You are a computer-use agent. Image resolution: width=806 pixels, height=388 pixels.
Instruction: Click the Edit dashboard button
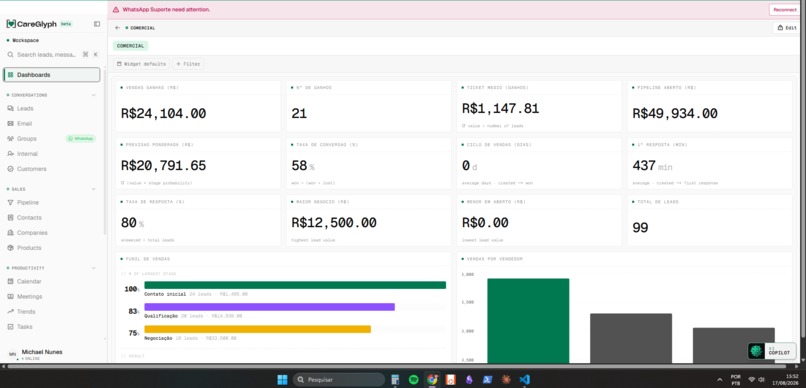click(x=787, y=28)
